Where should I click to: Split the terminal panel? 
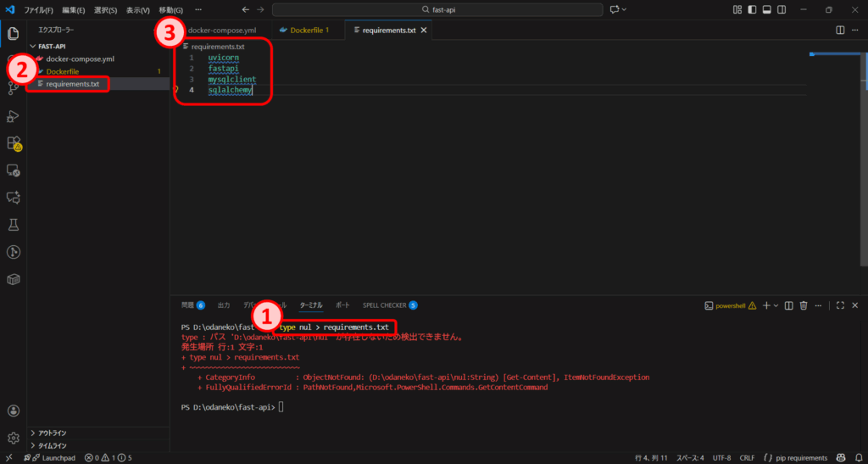[789, 305]
